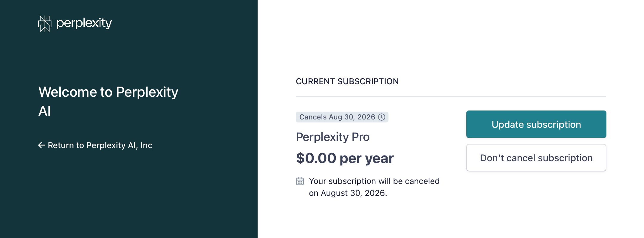
Task: Click the Perplexity star logo icon
Action: click(45, 24)
